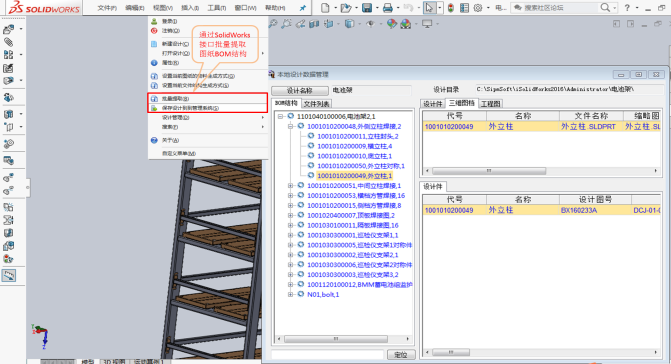Open the 文件(F) menu

[x=107, y=8]
